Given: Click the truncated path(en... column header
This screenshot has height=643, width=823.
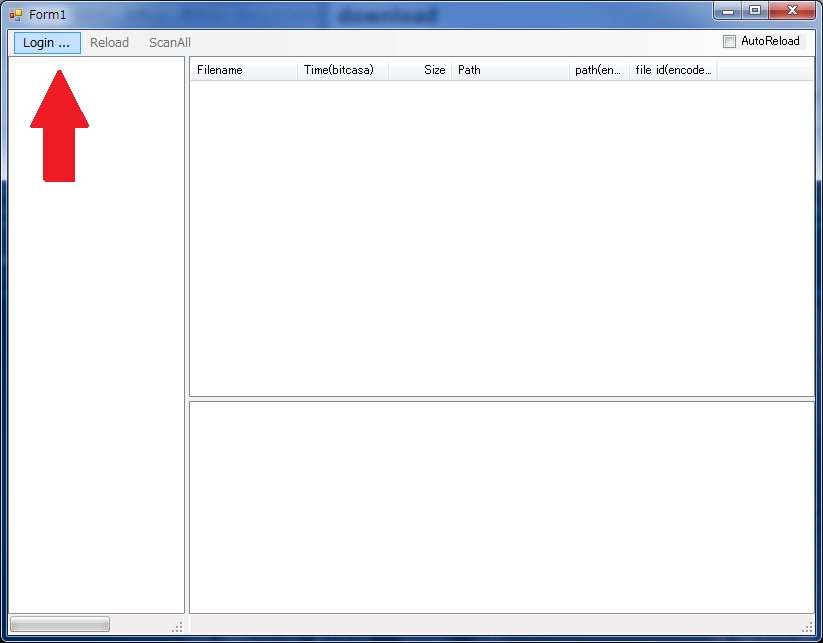Looking at the screenshot, I should [x=599, y=70].
